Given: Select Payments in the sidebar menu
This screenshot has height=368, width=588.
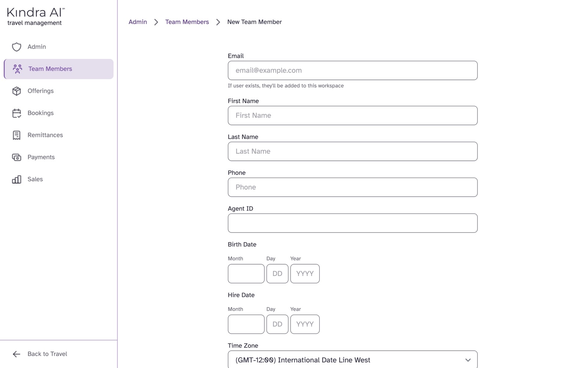Looking at the screenshot, I should click(59, 157).
